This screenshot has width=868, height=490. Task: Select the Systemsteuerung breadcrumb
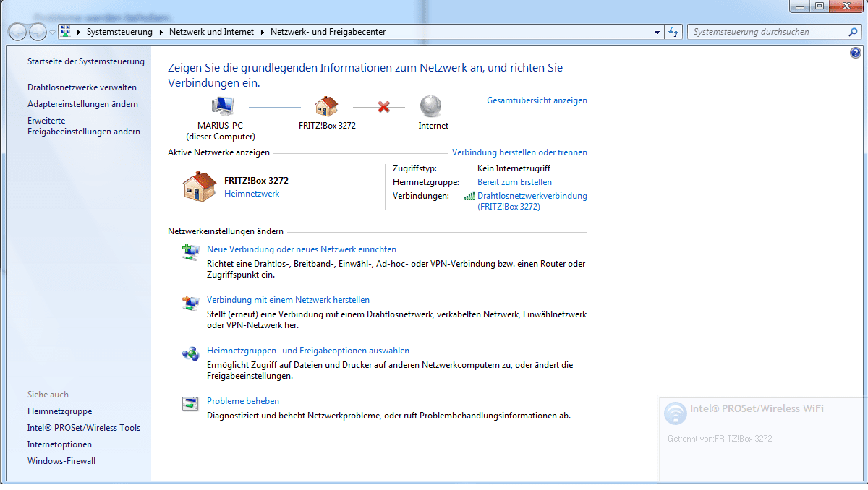[x=119, y=32]
